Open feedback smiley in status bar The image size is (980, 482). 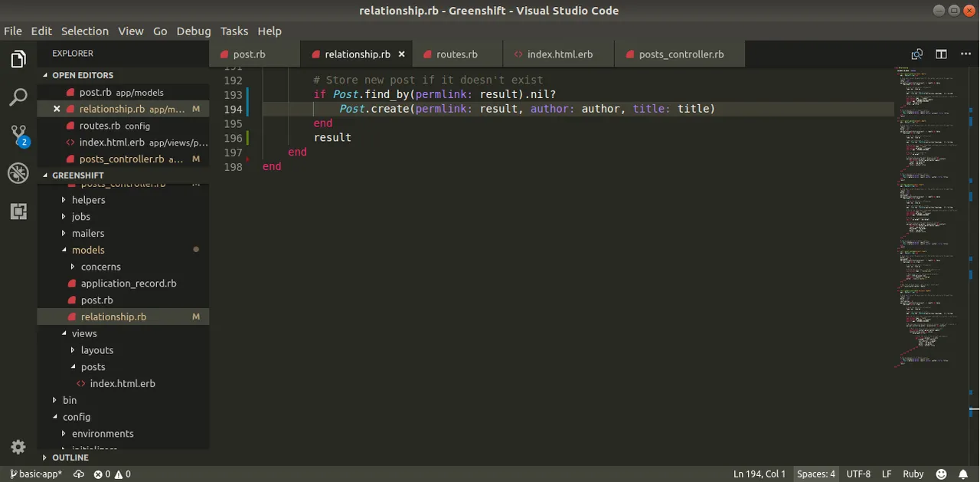click(942, 474)
